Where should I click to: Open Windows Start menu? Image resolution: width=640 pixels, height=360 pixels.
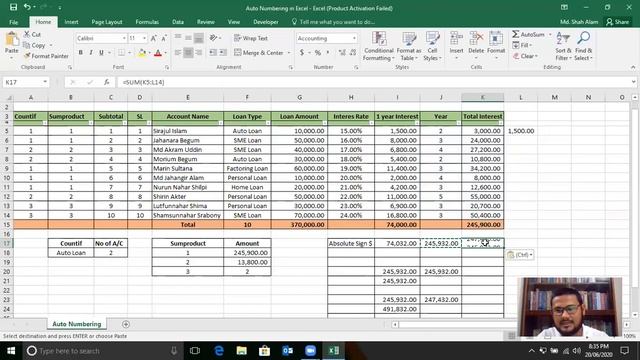[x=11, y=351]
